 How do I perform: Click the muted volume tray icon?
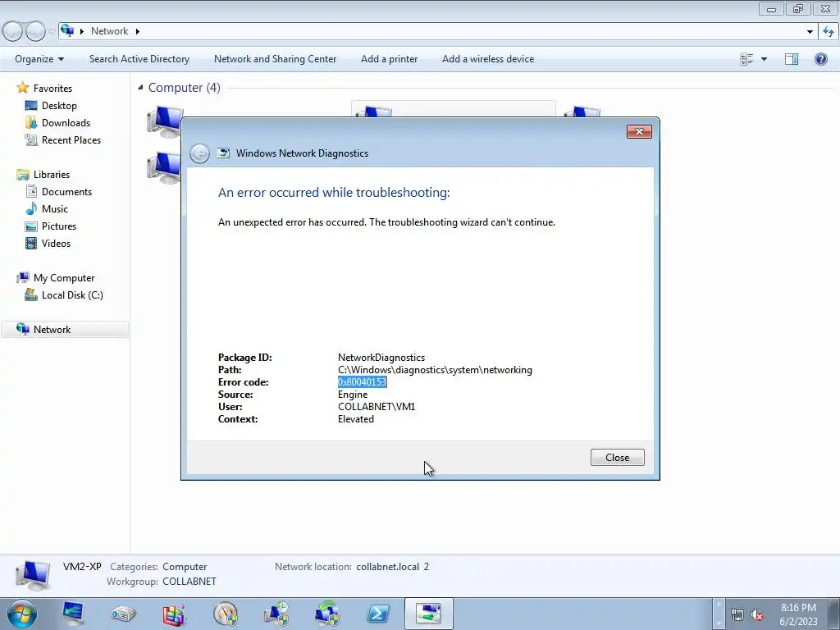pyautogui.click(x=757, y=614)
